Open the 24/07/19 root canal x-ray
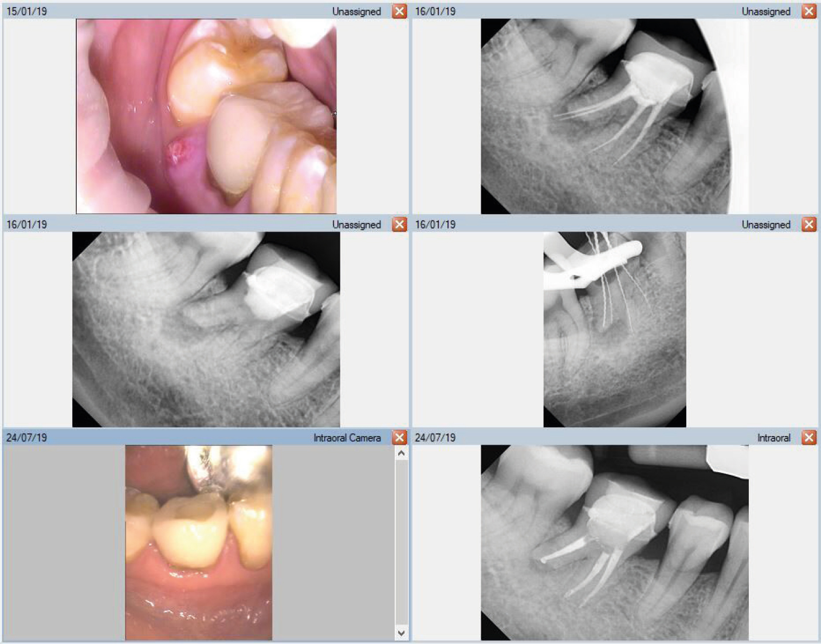The image size is (821, 644). coord(615,543)
